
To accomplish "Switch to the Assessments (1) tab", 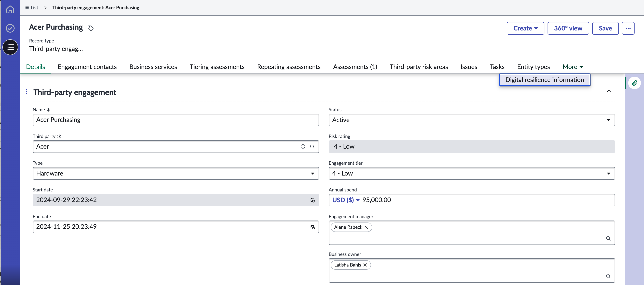I will (355, 67).
